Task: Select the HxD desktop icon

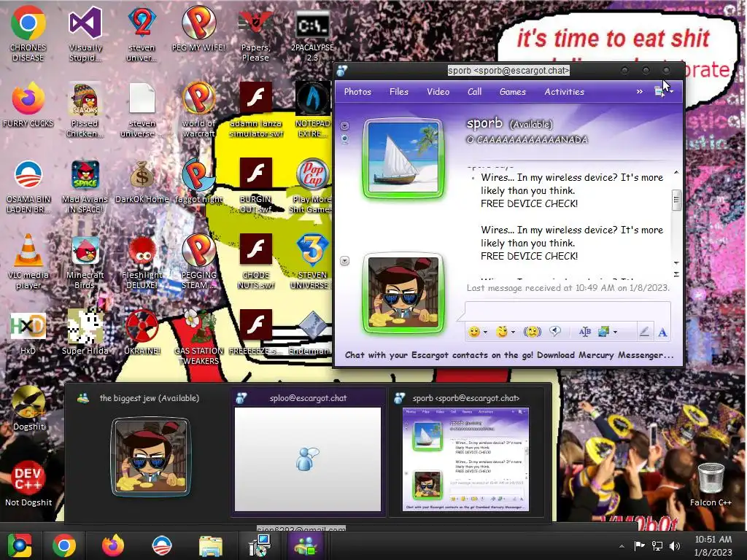Action: (x=28, y=332)
